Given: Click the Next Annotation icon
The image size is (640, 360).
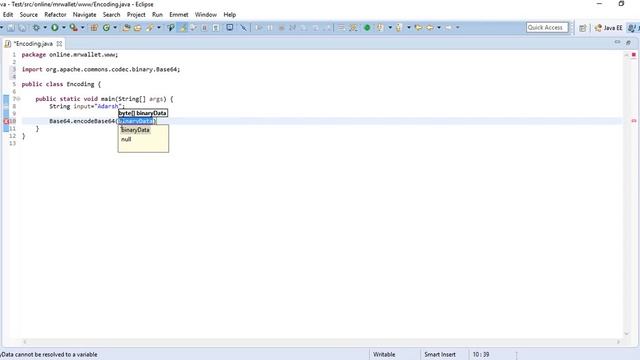Looking at the screenshot, I should (x=380, y=28).
